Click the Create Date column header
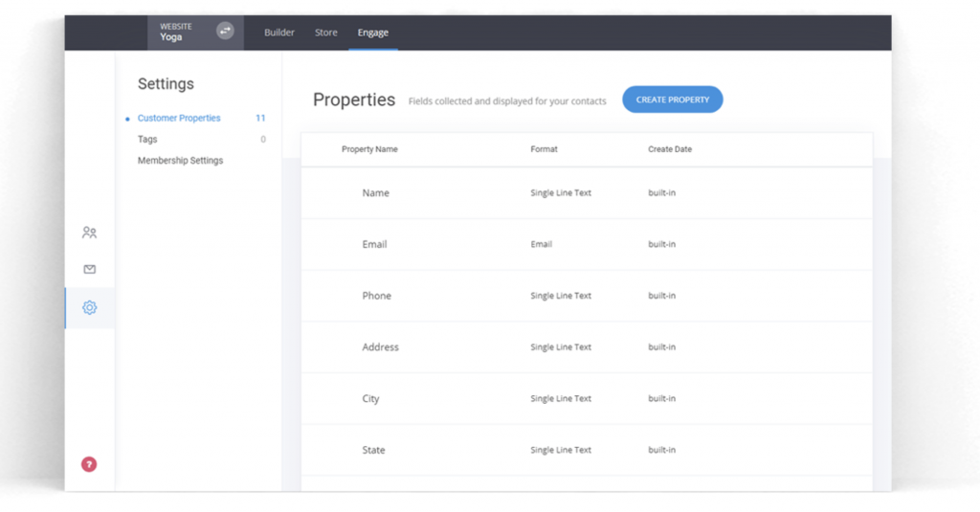This screenshot has width=980, height=512. [669, 149]
